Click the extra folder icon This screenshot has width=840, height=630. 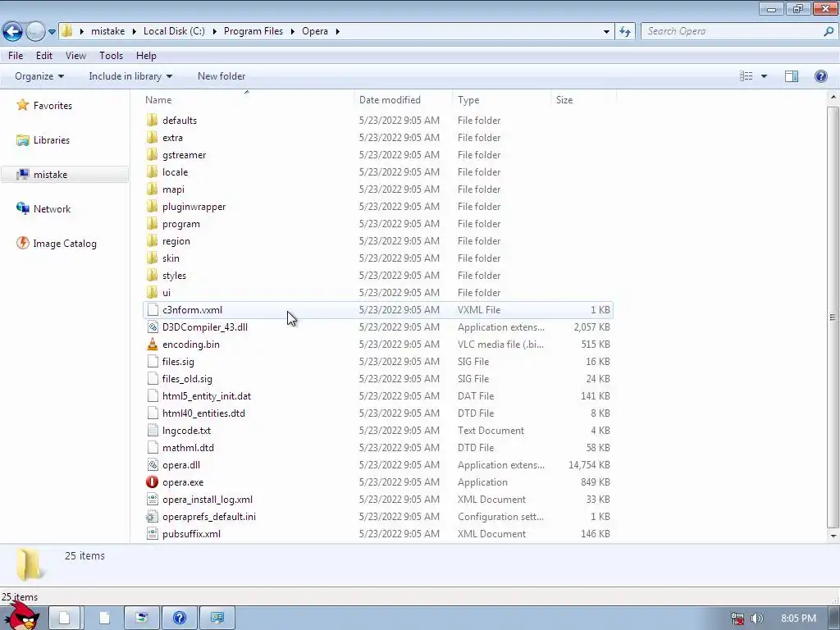coord(152,137)
